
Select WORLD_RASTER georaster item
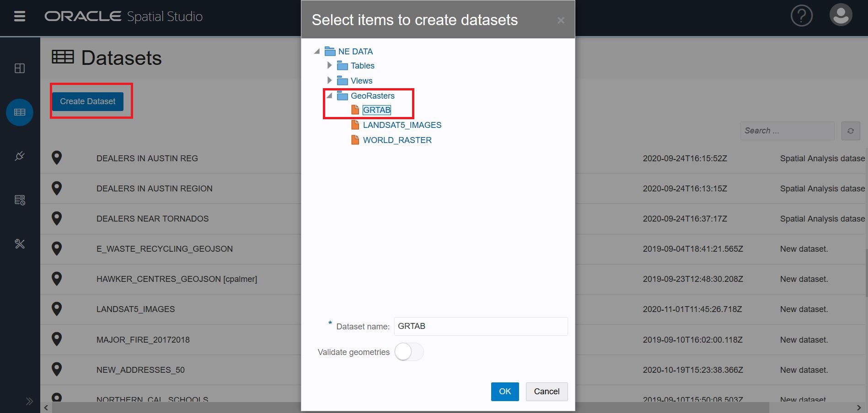click(x=397, y=140)
